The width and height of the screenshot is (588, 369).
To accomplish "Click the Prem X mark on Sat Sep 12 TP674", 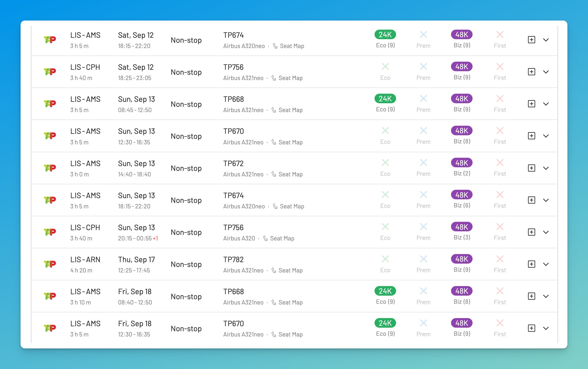I will tap(424, 34).
